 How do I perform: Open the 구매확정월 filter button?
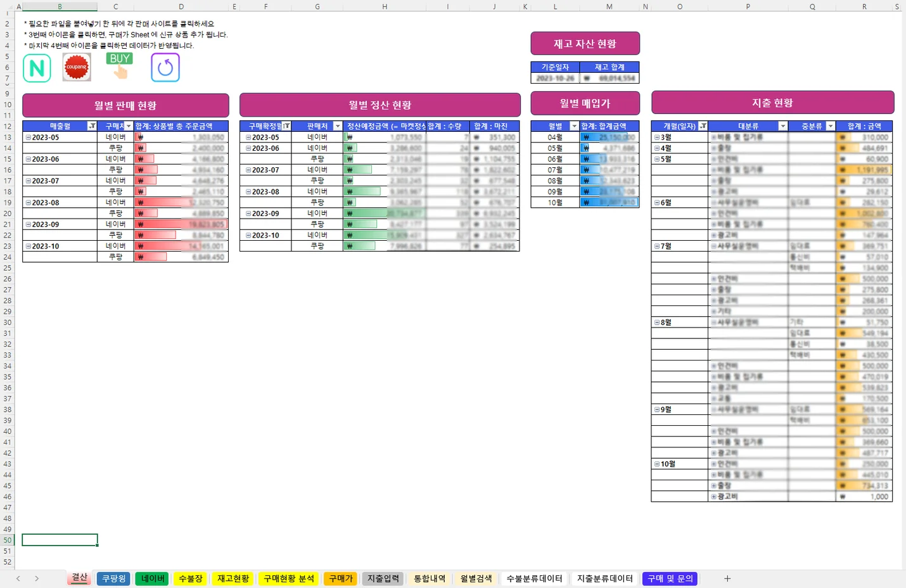(286, 126)
